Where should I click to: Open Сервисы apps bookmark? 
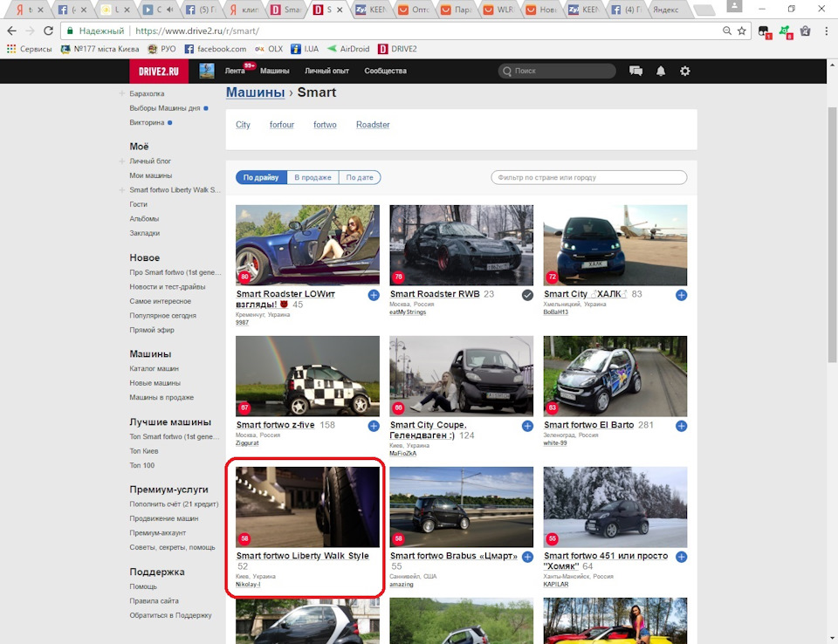coord(30,49)
